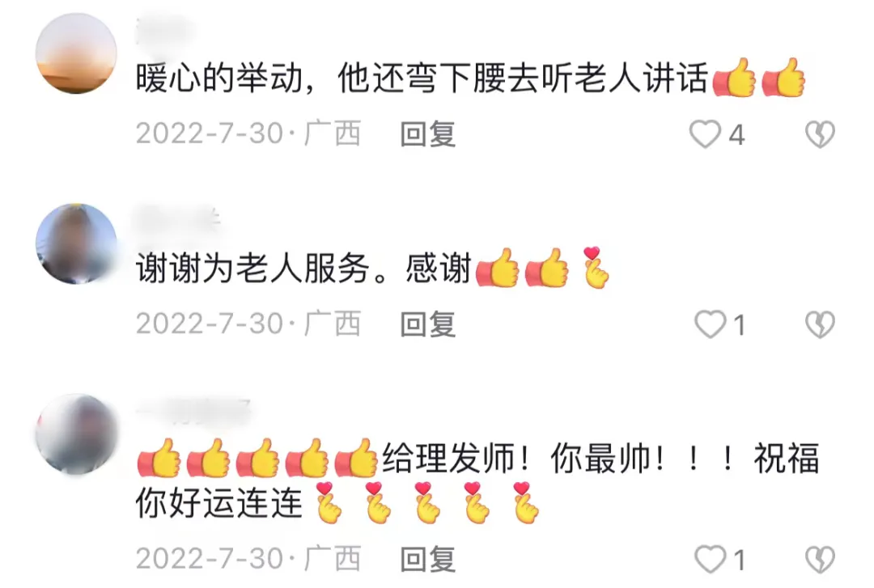Select the comment text 暖心的举动
The image size is (874, 588).
pos(219,78)
